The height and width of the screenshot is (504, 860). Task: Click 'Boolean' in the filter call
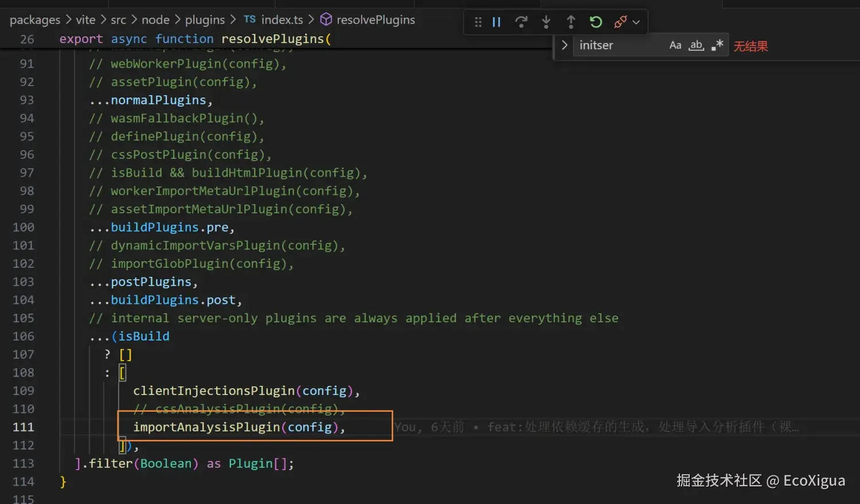(x=166, y=464)
